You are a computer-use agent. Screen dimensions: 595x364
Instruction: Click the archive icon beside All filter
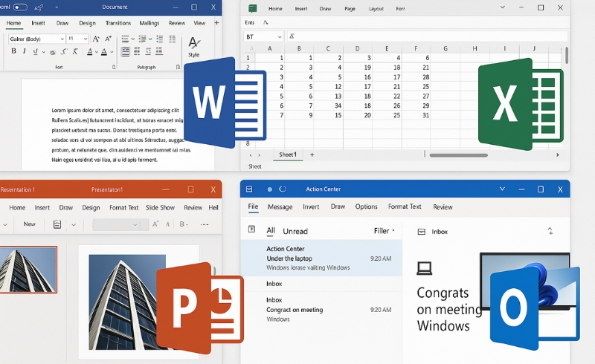(x=251, y=229)
